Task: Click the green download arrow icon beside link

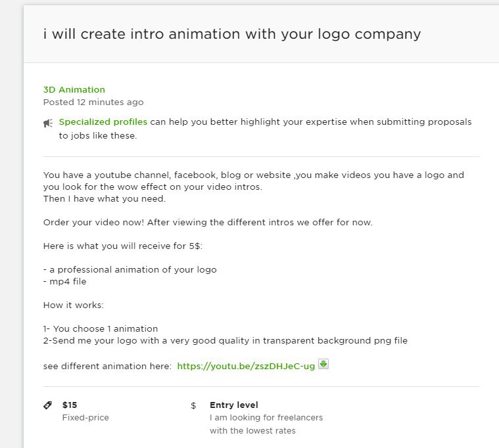Action: tap(323, 364)
